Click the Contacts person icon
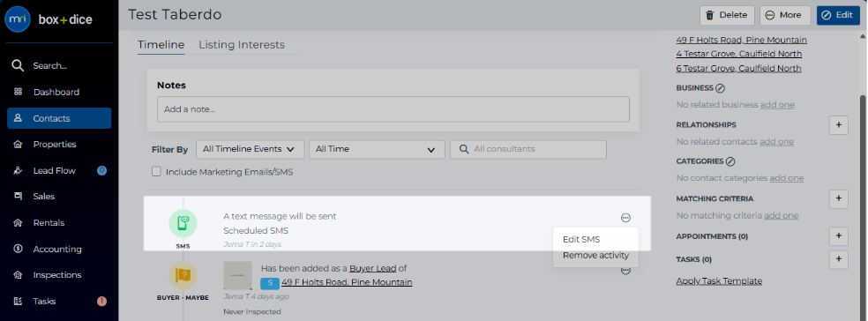868x321 pixels. [18, 118]
